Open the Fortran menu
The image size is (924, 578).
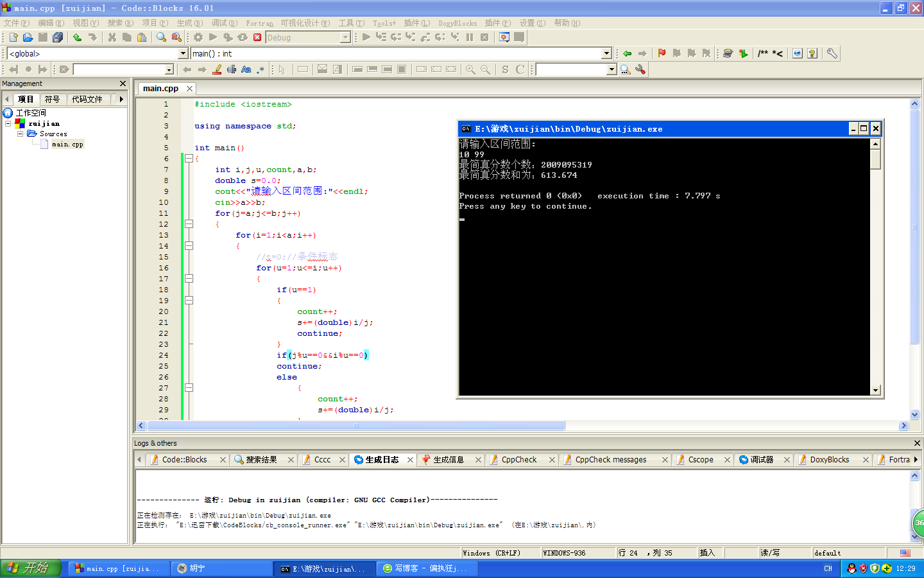pos(259,23)
